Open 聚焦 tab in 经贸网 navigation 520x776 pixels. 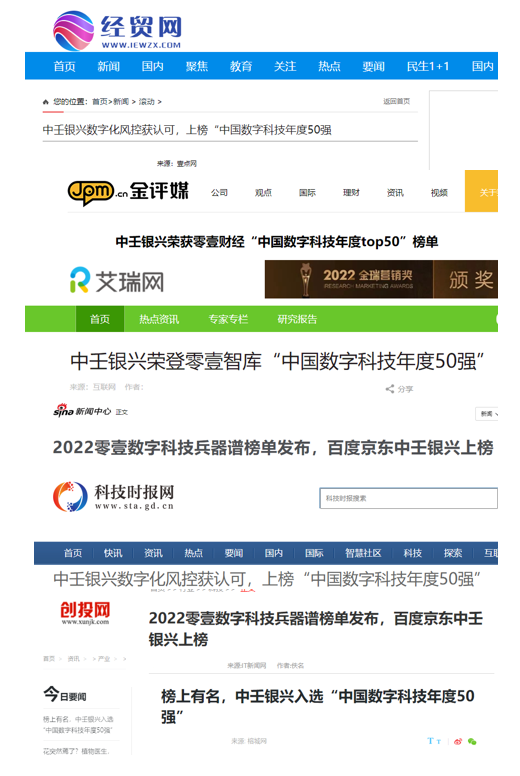coord(197,66)
